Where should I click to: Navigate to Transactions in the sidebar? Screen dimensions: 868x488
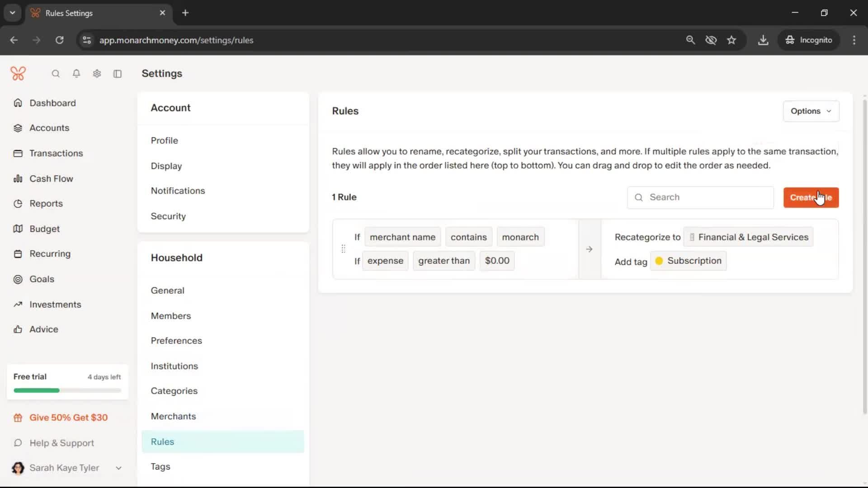point(56,153)
